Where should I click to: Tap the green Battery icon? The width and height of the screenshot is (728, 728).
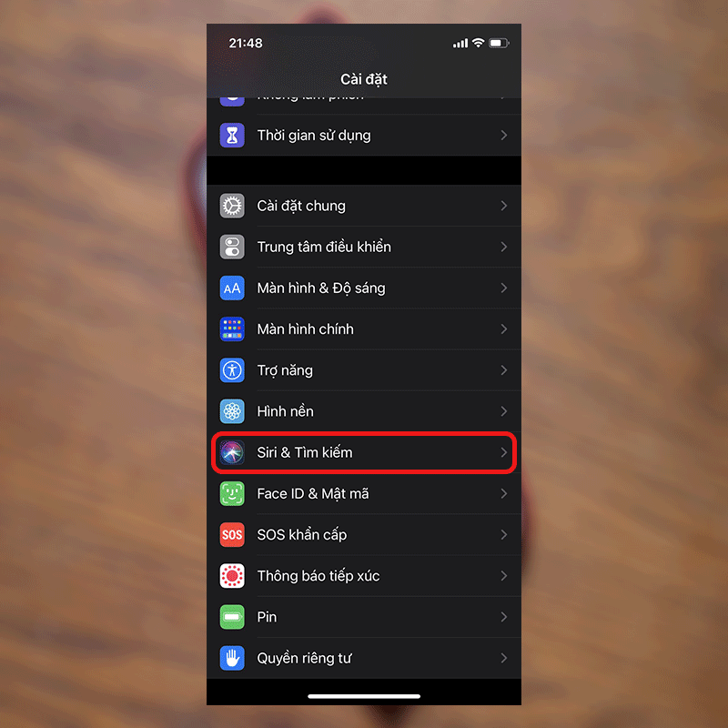[232, 617]
